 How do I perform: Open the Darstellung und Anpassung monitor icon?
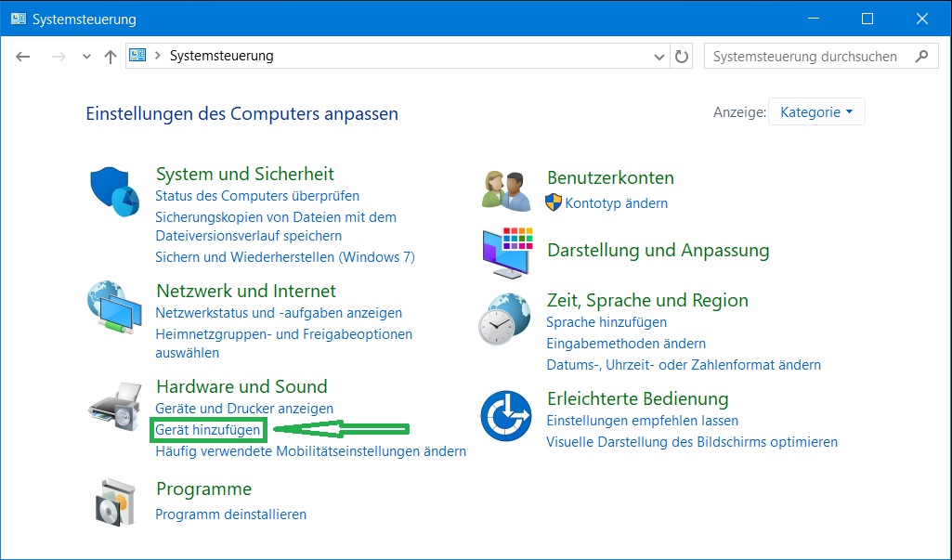(507, 253)
